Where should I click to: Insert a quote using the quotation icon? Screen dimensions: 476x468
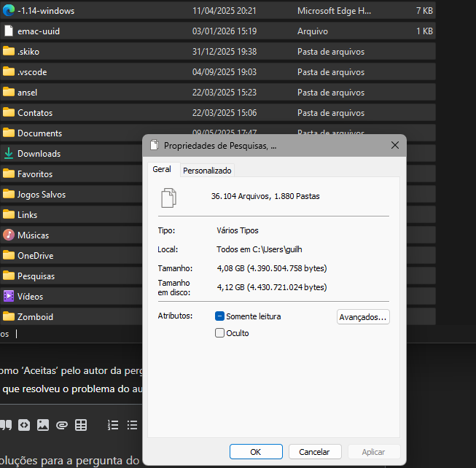pyautogui.click(x=6, y=425)
